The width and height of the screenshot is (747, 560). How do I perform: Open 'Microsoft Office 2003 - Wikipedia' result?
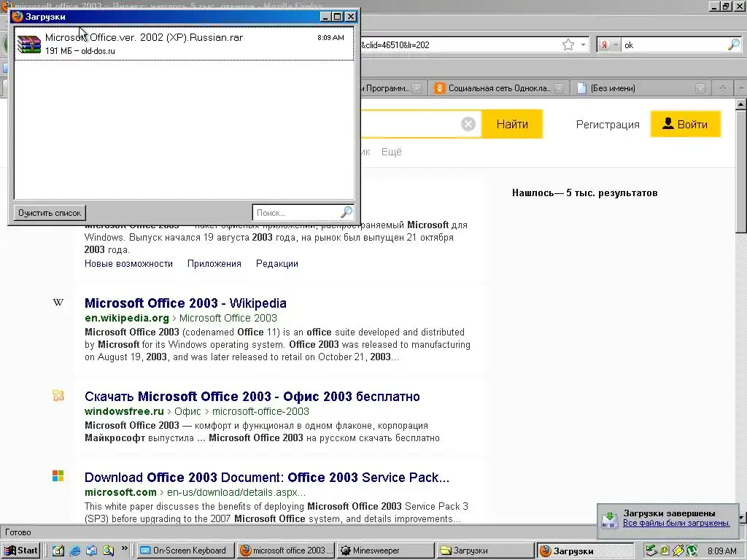pyautogui.click(x=185, y=303)
